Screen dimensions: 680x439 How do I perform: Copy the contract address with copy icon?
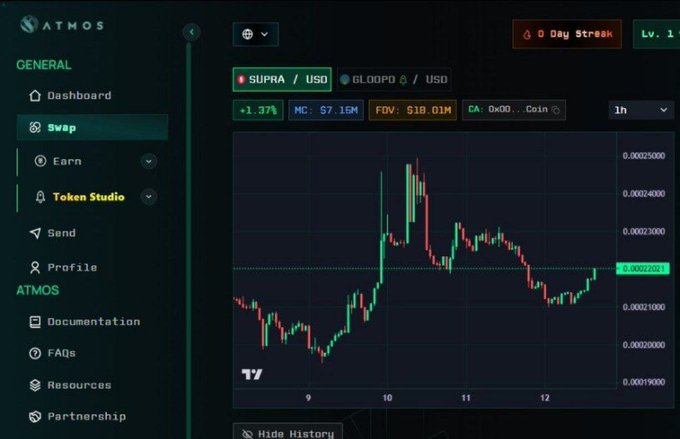pos(556,110)
